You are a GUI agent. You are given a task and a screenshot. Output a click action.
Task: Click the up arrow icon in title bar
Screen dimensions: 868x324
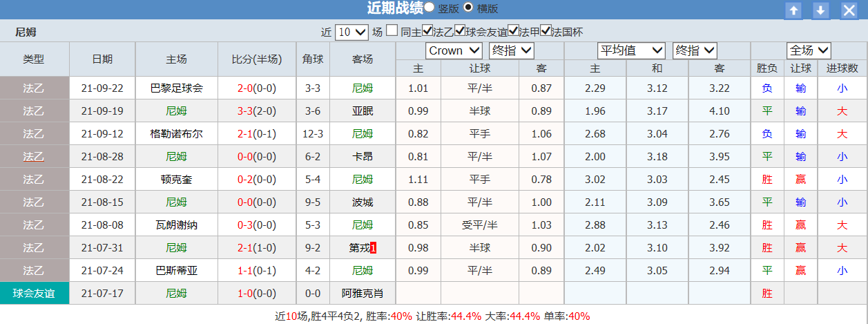tap(794, 10)
